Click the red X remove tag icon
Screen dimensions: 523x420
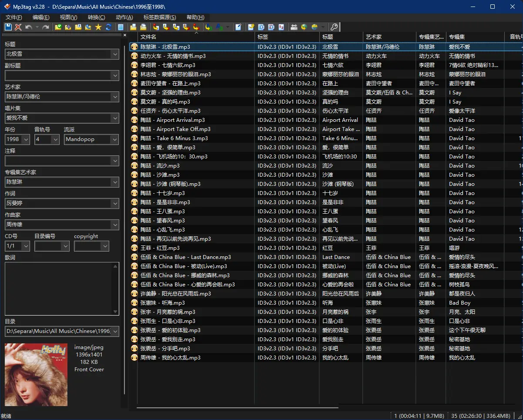coord(18,27)
